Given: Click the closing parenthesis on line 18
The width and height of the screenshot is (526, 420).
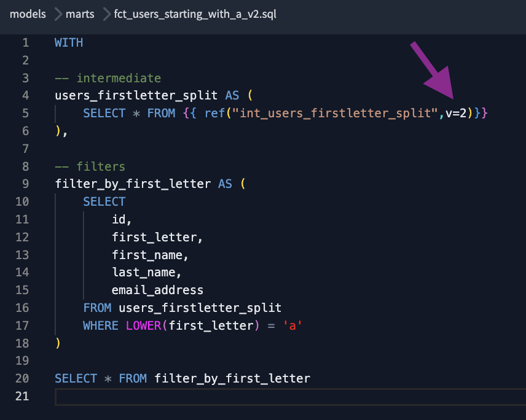Looking at the screenshot, I should pos(58,343).
